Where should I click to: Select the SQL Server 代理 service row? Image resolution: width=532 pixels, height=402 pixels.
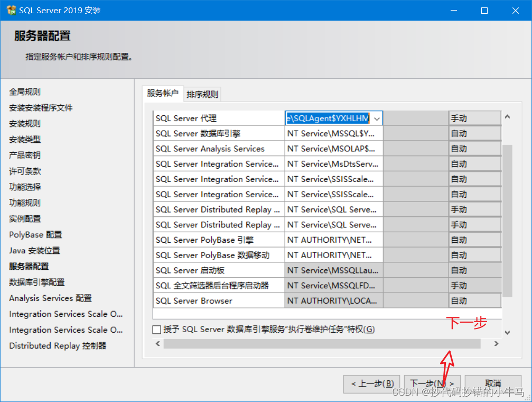click(x=219, y=118)
